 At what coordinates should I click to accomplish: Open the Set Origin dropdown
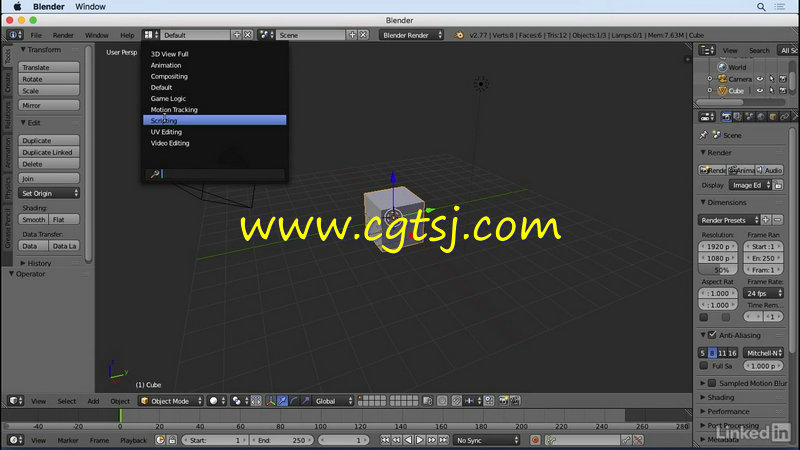49,193
